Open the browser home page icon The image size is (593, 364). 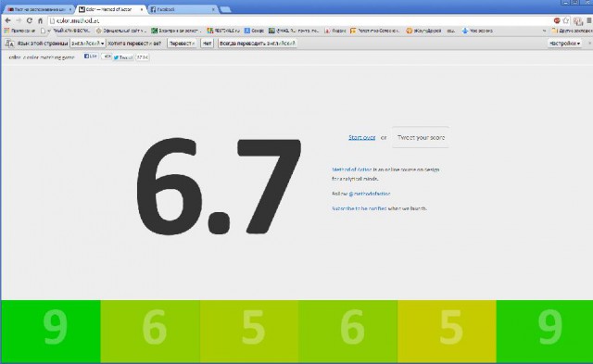[x=40, y=20]
